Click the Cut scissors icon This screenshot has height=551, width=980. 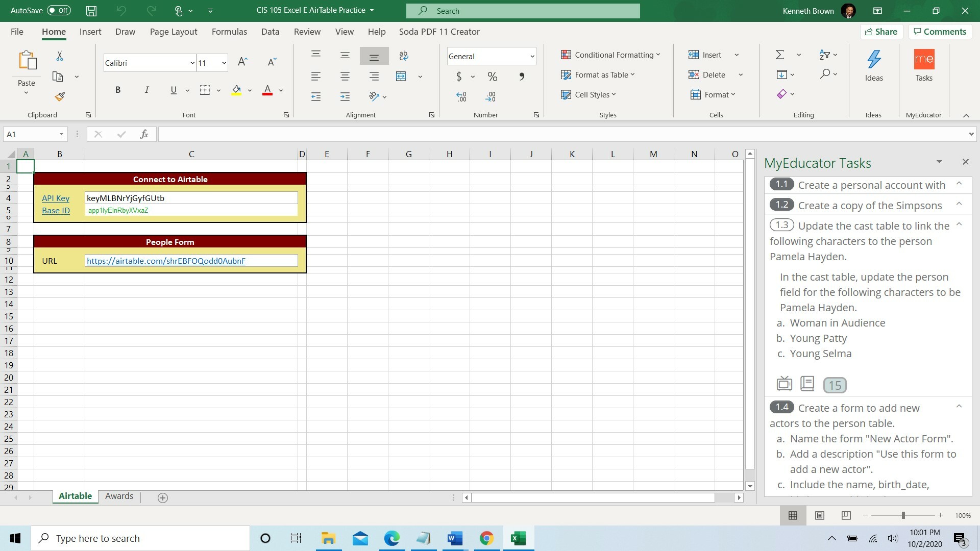pos(60,56)
